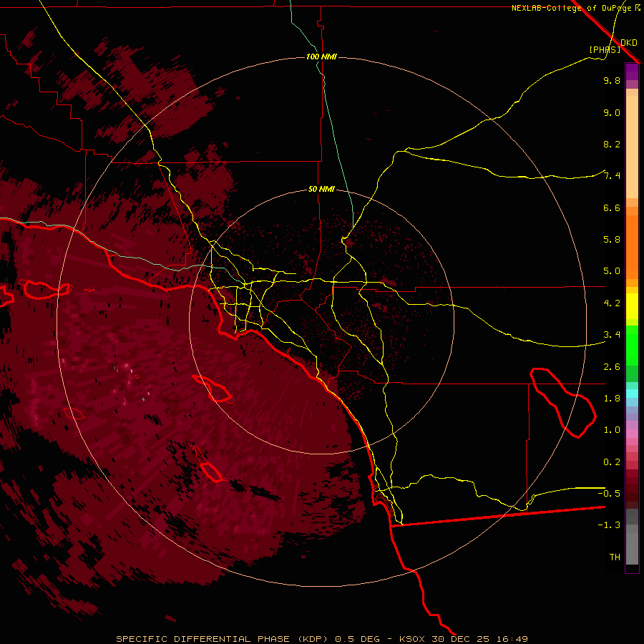Image resolution: width=644 pixels, height=644 pixels.
Task: Select the 3.4 scale value
Action: pos(612,335)
